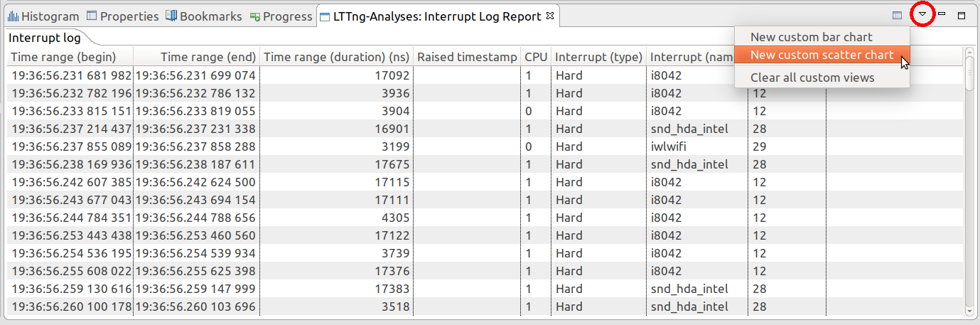This screenshot has width=980, height=325.
Task: Show the Progress tab
Action: click(x=280, y=16)
